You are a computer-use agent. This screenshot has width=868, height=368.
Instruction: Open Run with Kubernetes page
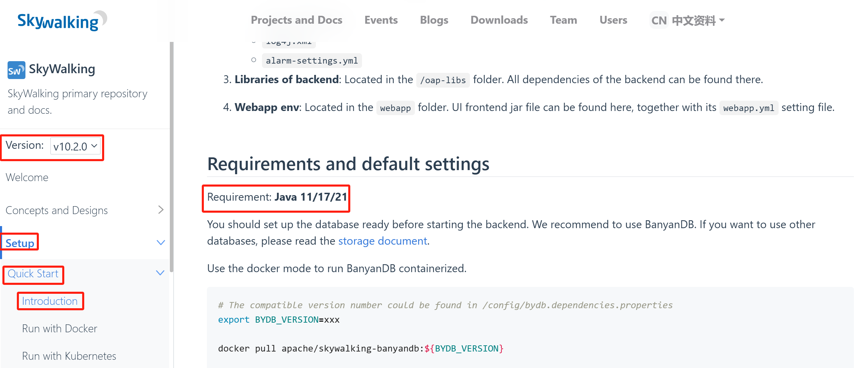pyautogui.click(x=69, y=356)
